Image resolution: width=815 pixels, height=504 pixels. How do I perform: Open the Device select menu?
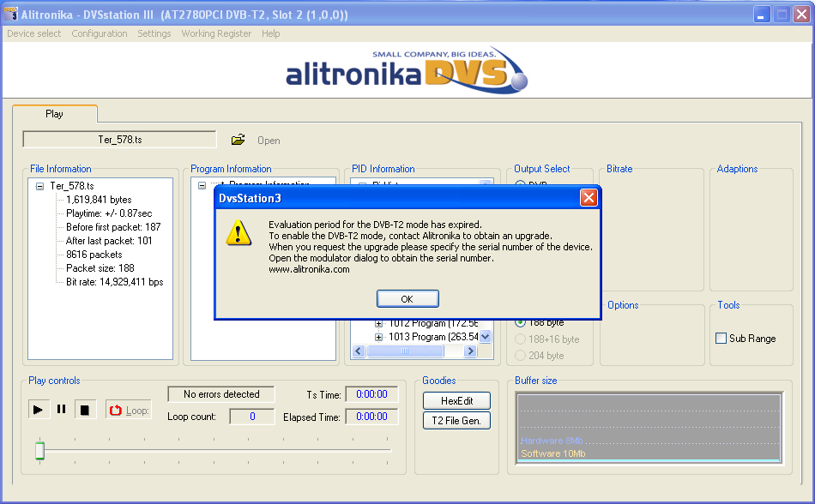[33, 33]
